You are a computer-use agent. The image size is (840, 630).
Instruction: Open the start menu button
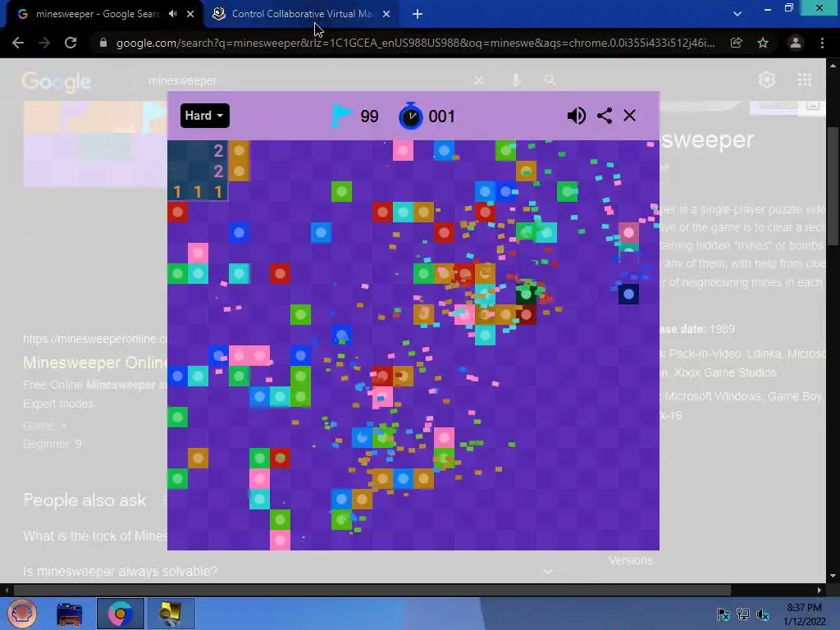[x=22, y=614]
